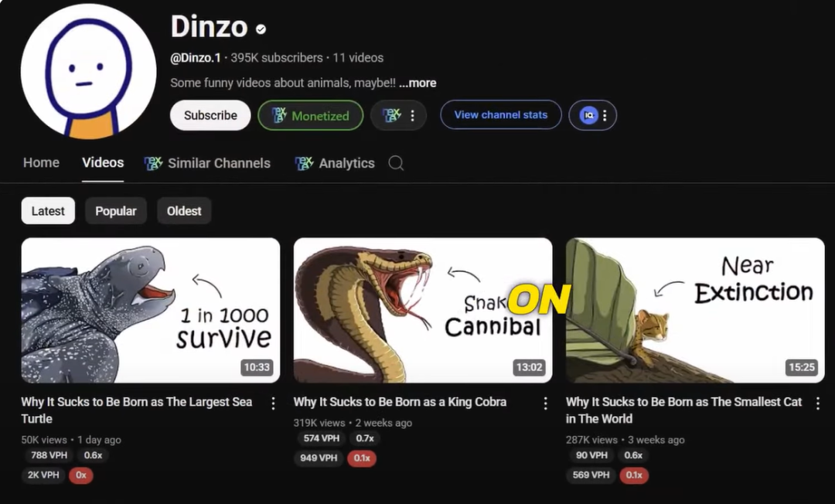This screenshot has width=835, height=504.
Task: Open the Nexlev extension options button
Action: tap(398, 115)
